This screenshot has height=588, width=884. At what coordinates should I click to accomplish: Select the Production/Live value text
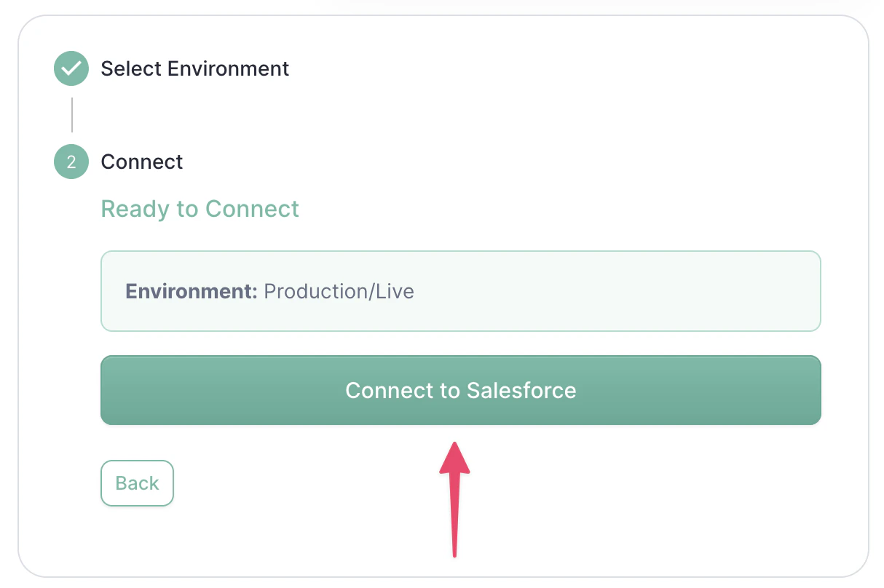(339, 292)
